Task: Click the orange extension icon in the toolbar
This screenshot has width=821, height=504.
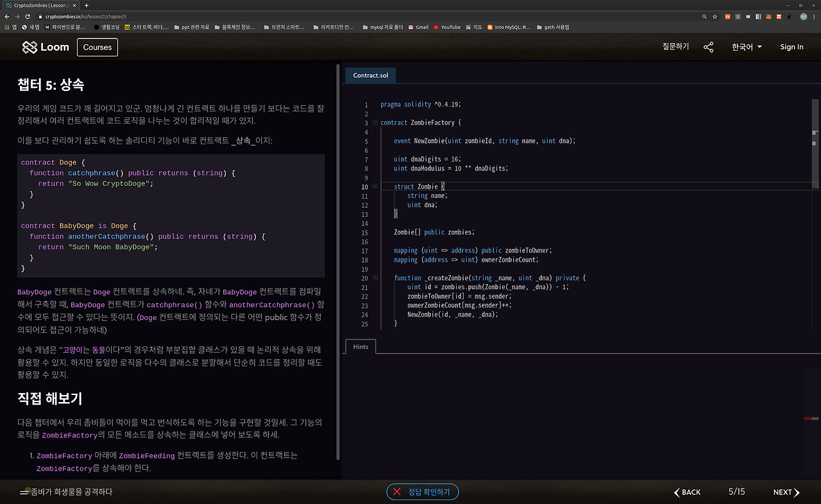Action: coord(728,16)
